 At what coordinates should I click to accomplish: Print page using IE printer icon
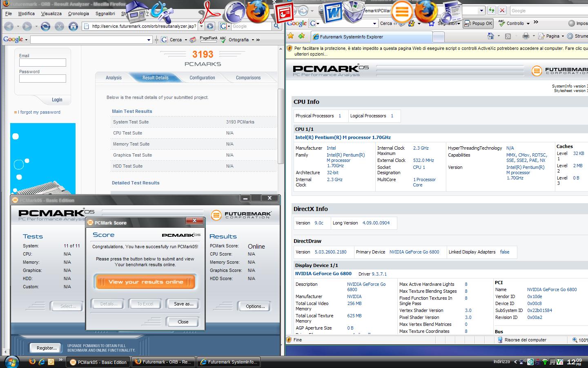(x=526, y=36)
